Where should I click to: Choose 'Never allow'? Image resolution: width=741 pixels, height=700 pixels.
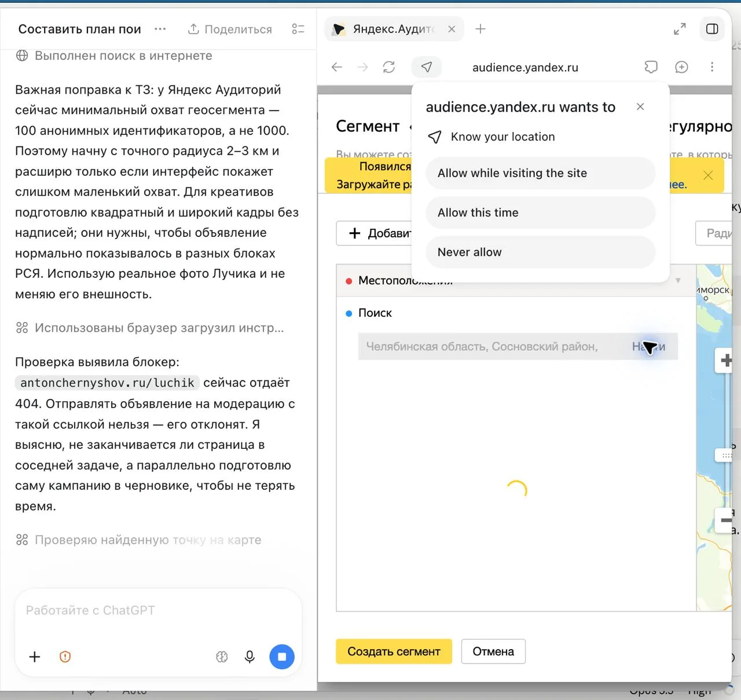point(541,252)
